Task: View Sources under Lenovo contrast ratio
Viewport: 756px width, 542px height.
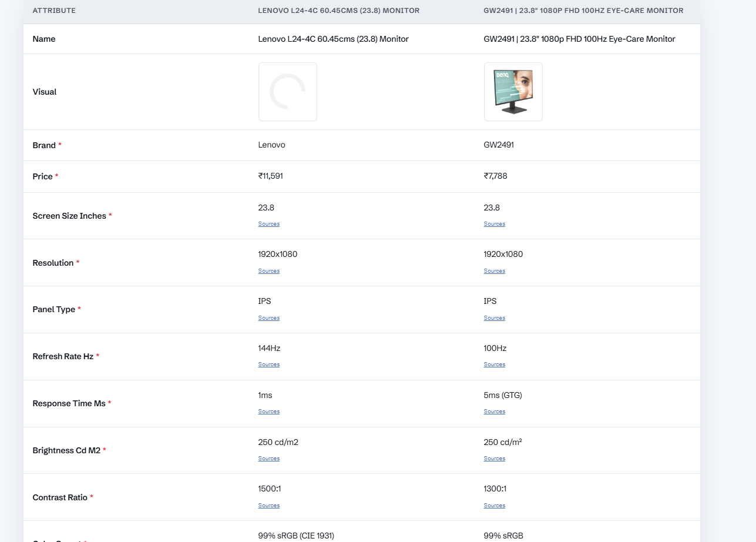Action: 268,505
